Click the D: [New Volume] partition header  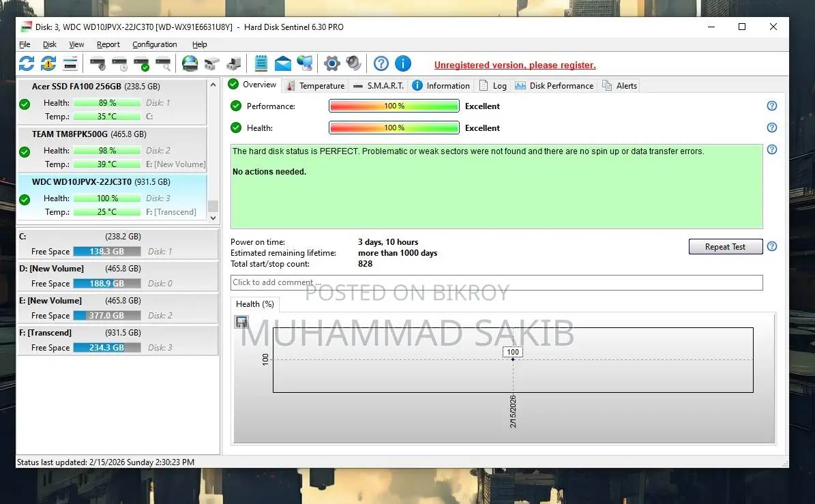pyautogui.click(x=118, y=269)
